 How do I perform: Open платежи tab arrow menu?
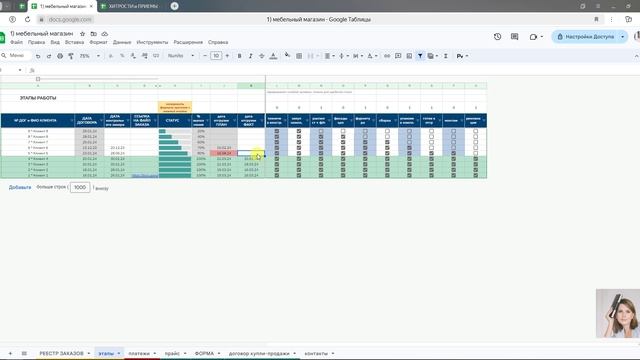click(155, 353)
